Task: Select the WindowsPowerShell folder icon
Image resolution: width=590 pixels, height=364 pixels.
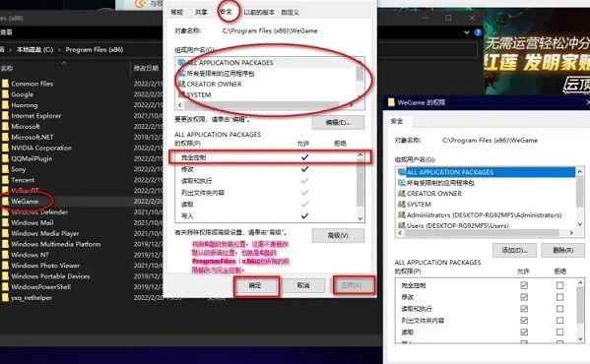Action: pyautogui.click(x=5, y=286)
